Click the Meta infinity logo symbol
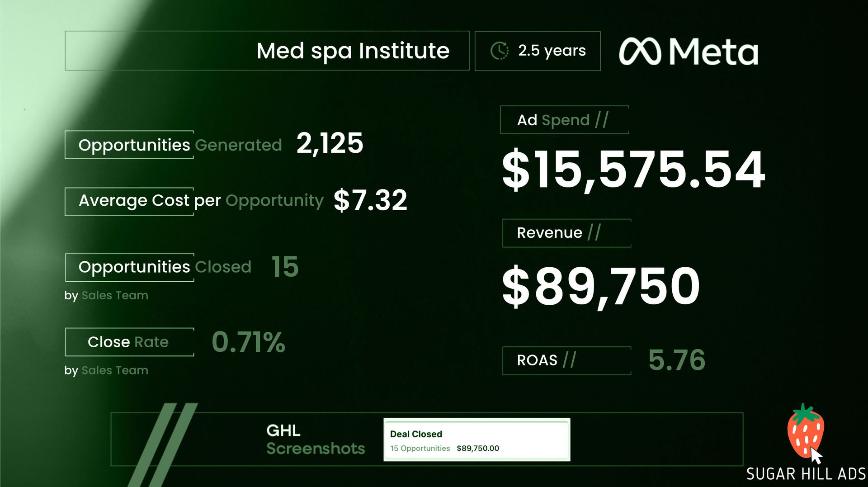The image size is (868, 487). click(640, 51)
